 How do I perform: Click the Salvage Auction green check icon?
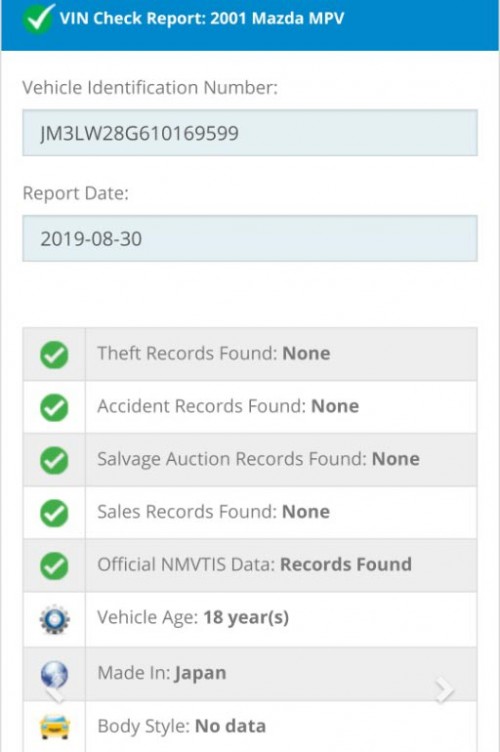point(54,460)
